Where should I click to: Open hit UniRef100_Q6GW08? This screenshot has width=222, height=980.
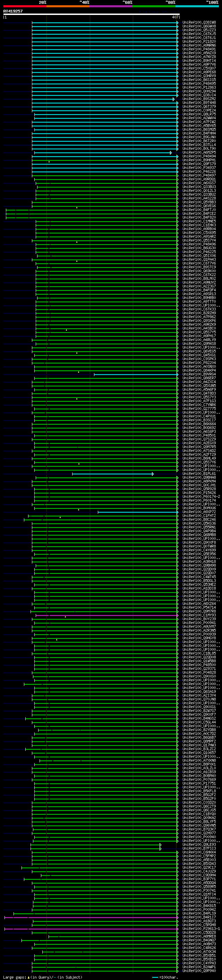tap(199, 26)
